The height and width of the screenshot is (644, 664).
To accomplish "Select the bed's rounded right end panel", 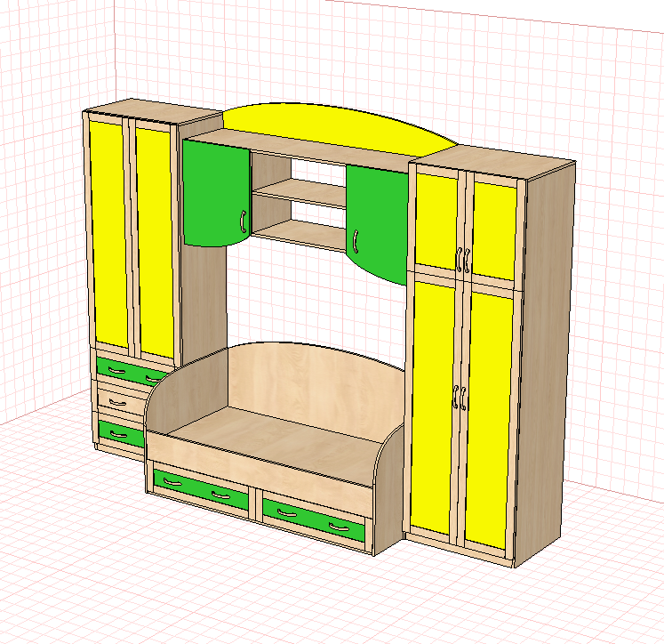I will click(x=388, y=487).
